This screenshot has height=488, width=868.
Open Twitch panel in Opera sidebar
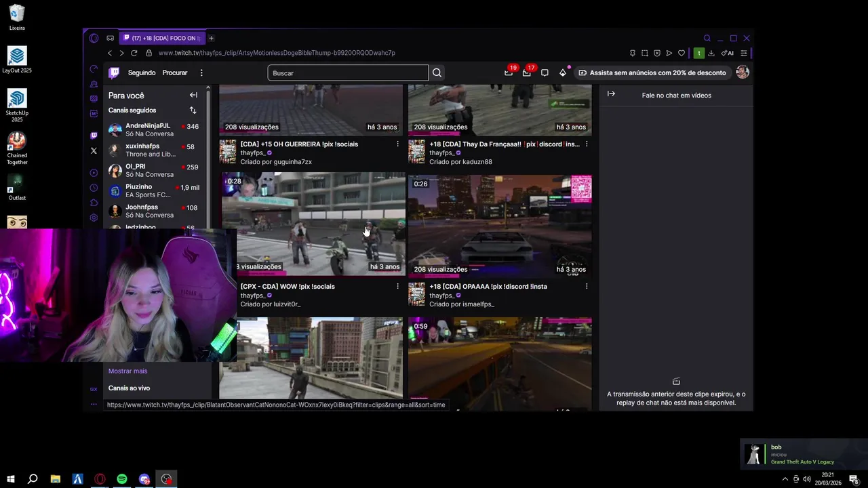tap(94, 136)
